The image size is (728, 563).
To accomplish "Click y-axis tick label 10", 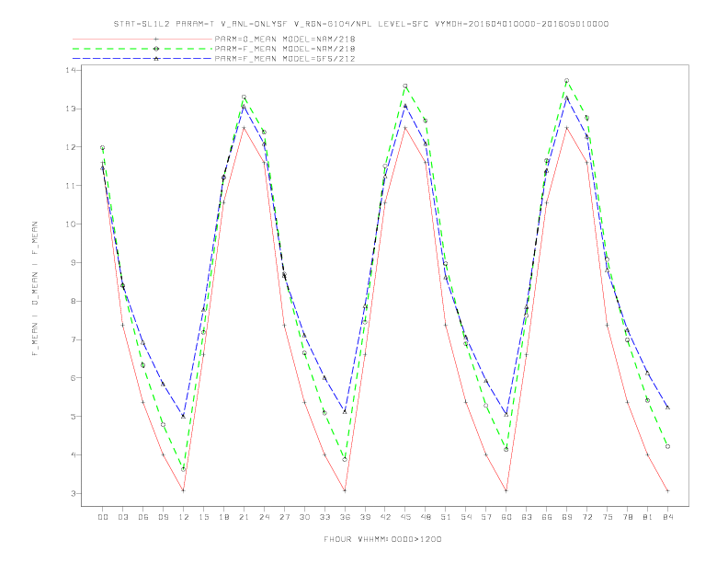I will (71, 224).
